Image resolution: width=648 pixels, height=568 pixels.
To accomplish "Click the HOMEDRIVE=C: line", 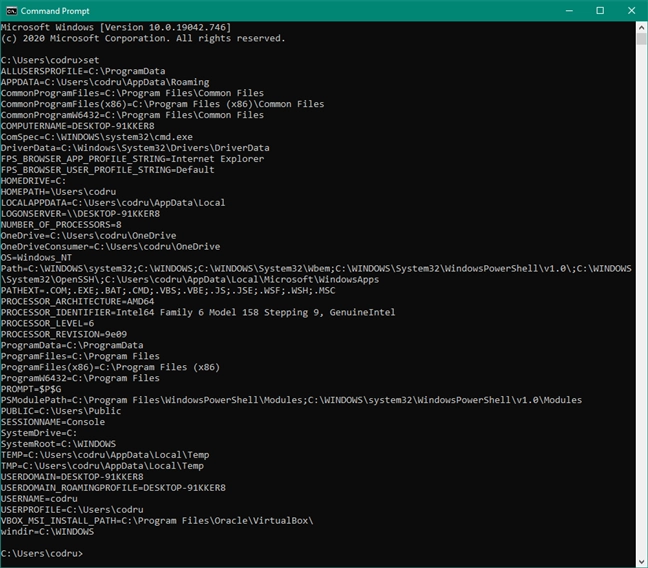I will (33, 181).
